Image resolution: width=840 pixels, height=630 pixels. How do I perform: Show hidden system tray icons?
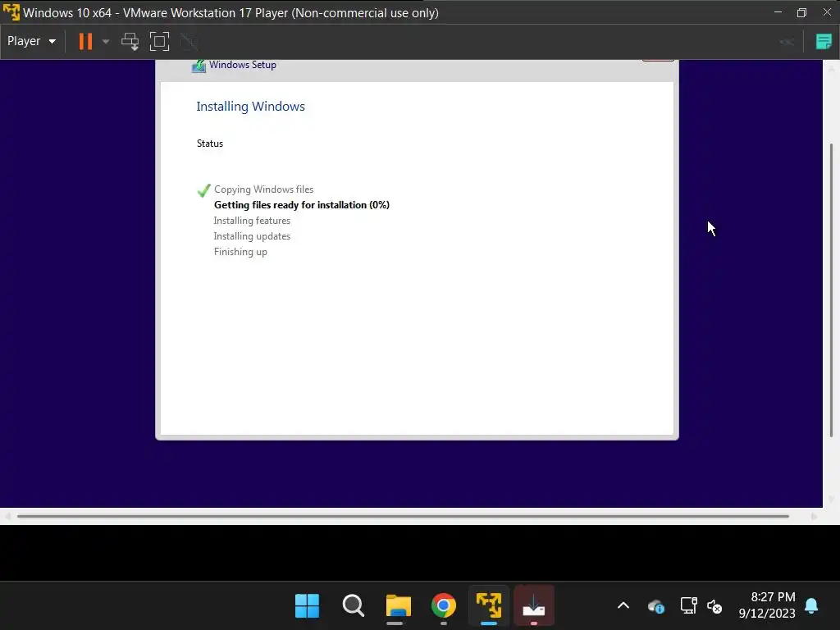623,606
